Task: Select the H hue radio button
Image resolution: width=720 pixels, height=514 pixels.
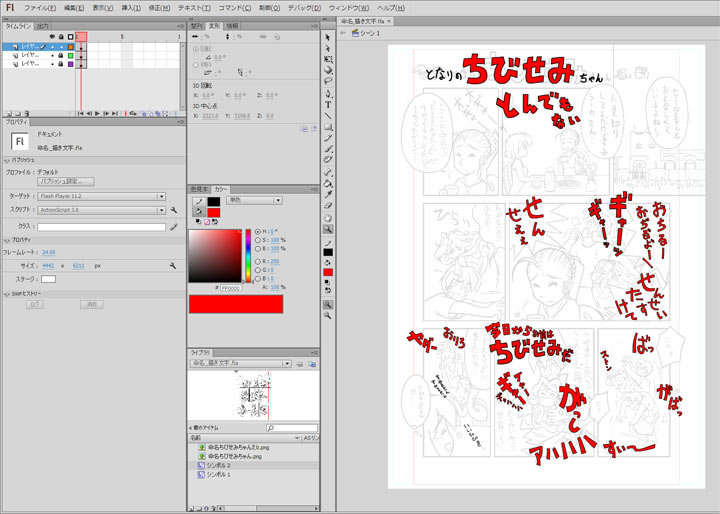Action: pyautogui.click(x=256, y=231)
